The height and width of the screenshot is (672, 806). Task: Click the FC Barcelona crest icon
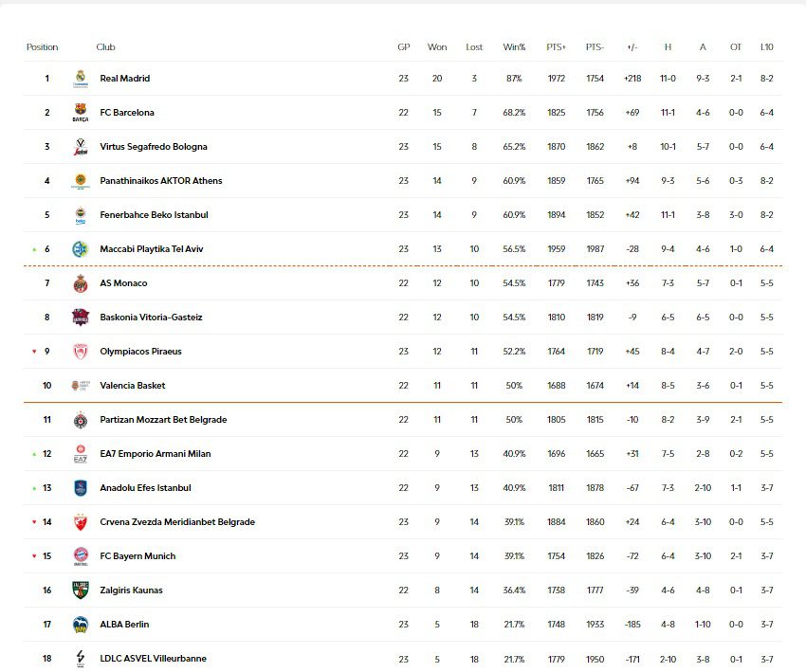tap(81, 113)
